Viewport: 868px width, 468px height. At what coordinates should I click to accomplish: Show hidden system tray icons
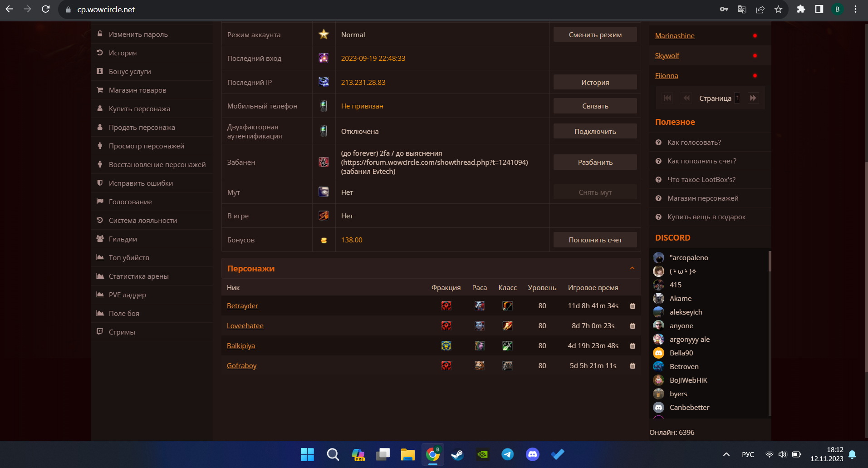coord(726,454)
